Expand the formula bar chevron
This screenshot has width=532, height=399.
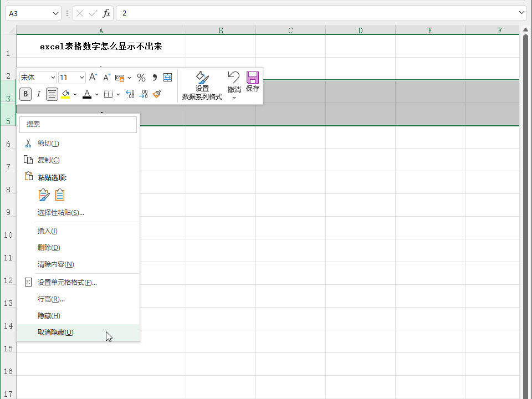click(521, 13)
